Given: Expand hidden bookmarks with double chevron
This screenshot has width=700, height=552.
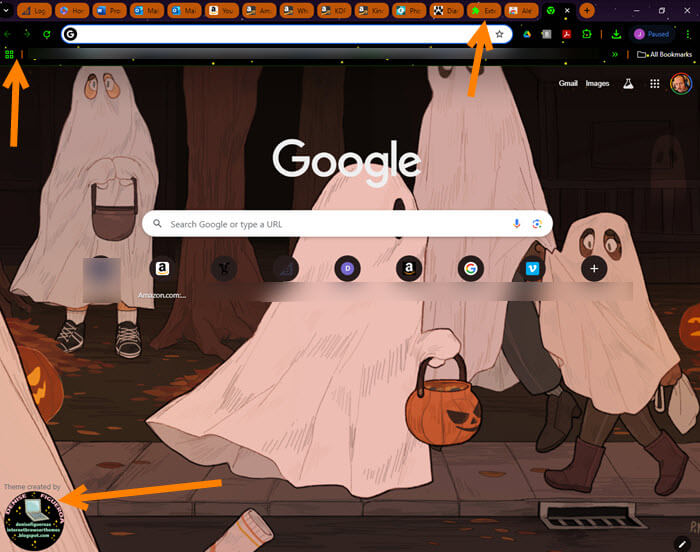Looking at the screenshot, I should 615,54.
